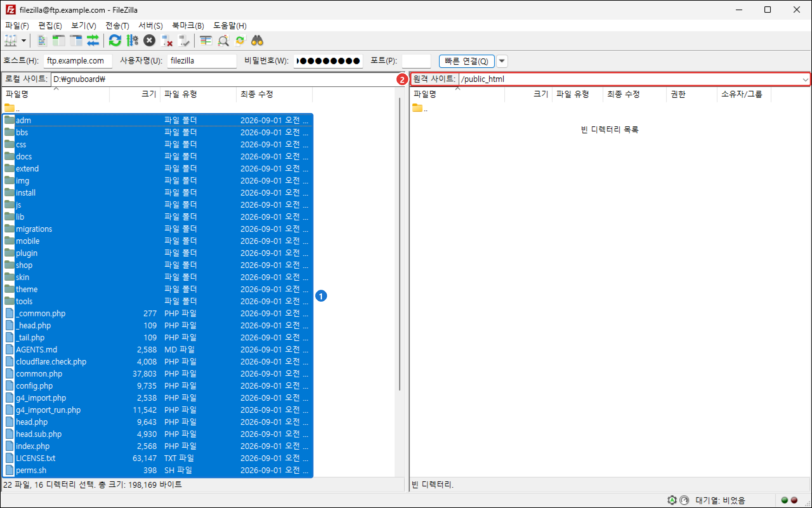Image resolution: width=812 pixels, height=508 pixels.
Task: Open the 파일(F) menu
Action: [x=17, y=25]
